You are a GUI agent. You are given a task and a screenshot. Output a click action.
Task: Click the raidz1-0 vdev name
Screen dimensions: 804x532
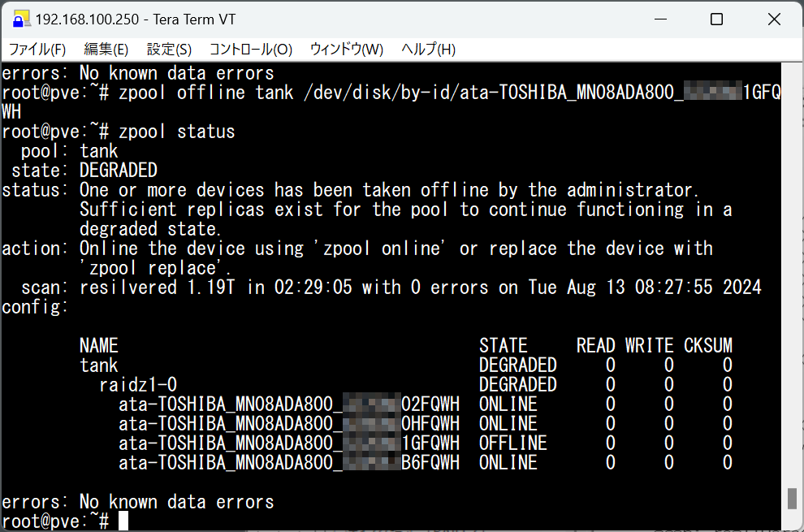(x=138, y=385)
